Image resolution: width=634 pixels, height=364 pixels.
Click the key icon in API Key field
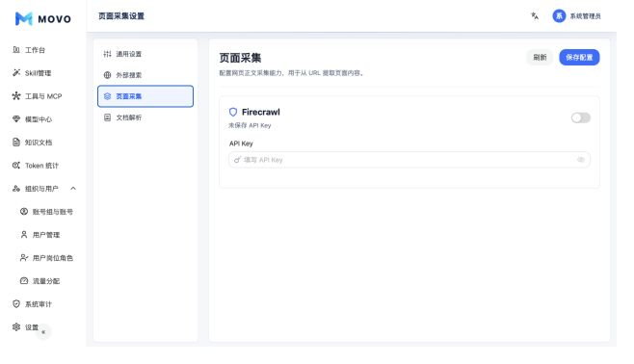[237, 160]
